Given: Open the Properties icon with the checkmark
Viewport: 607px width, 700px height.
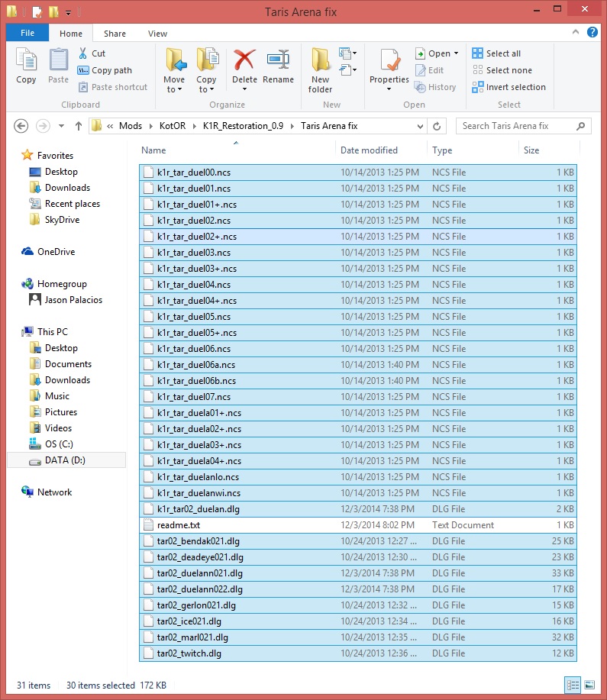Looking at the screenshot, I should (x=389, y=60).
